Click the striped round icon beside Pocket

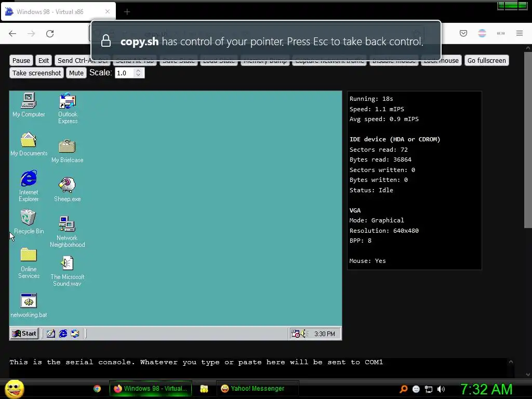pyautogui.click(x=482, y=33)
